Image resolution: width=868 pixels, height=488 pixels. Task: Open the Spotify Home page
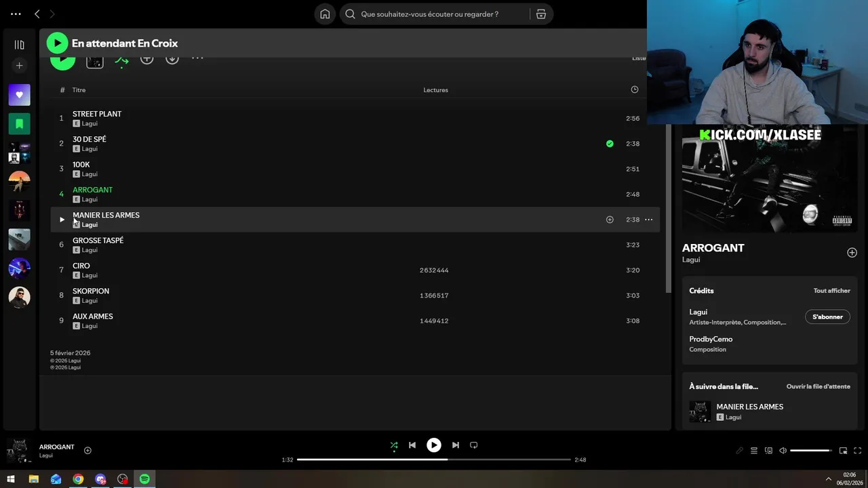coord(325,14)
